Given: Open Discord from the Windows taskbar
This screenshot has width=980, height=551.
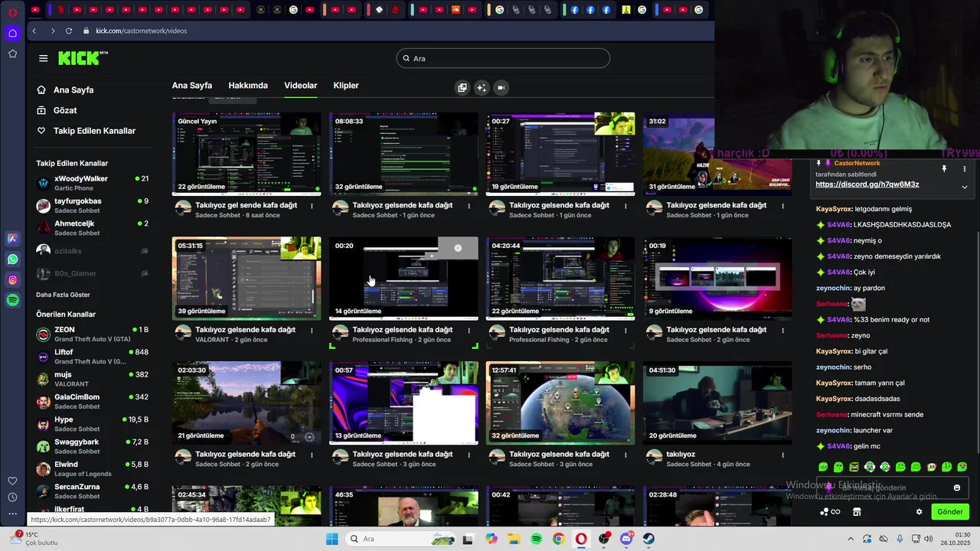Looking at the screenshot, I should [x=626, y=539].
